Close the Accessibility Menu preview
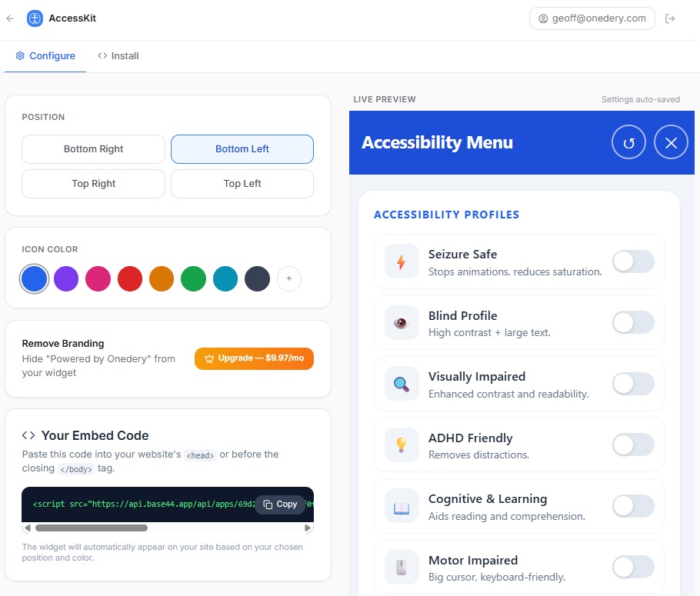 click(671, 143)
